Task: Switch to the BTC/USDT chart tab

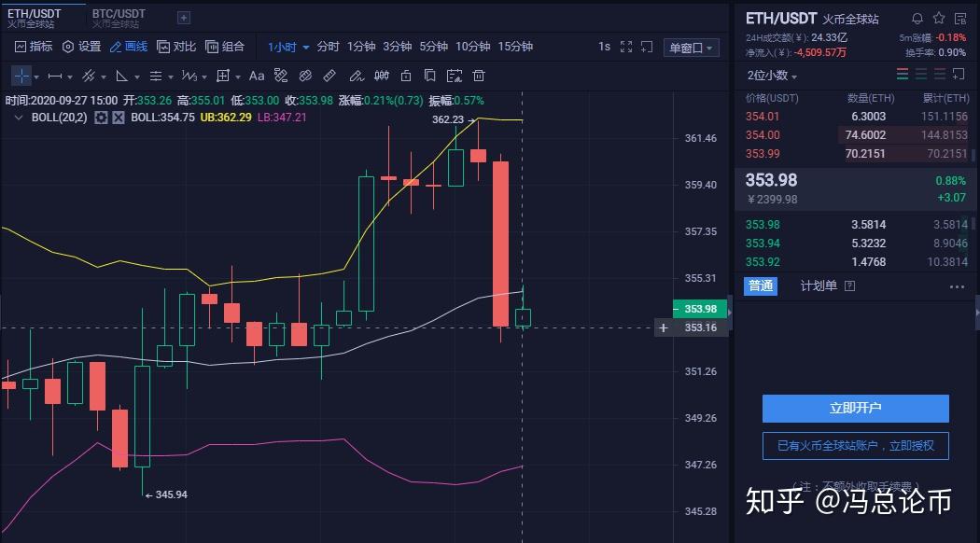Action: [x=119, y=18]
